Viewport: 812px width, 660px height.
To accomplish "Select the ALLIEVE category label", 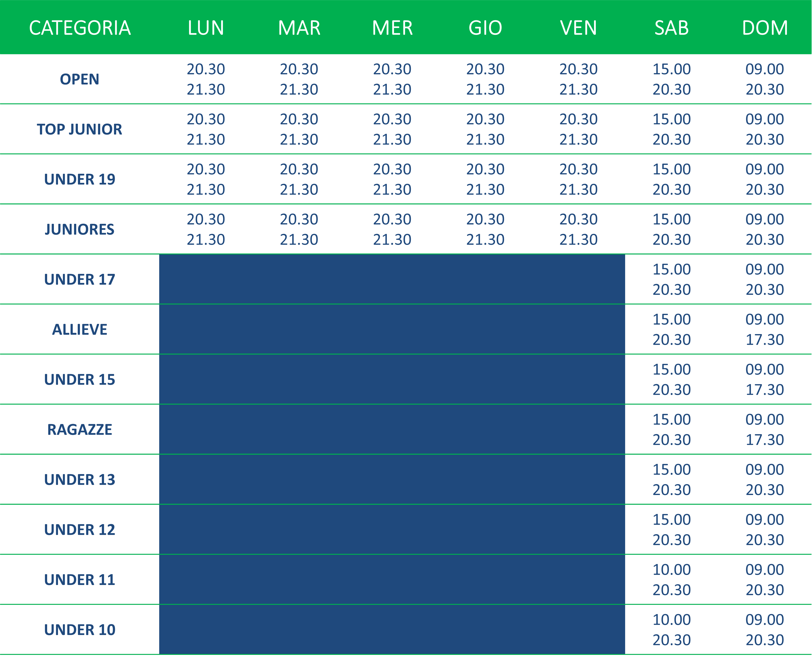I will pyautogui.click(x=79, y=329).
